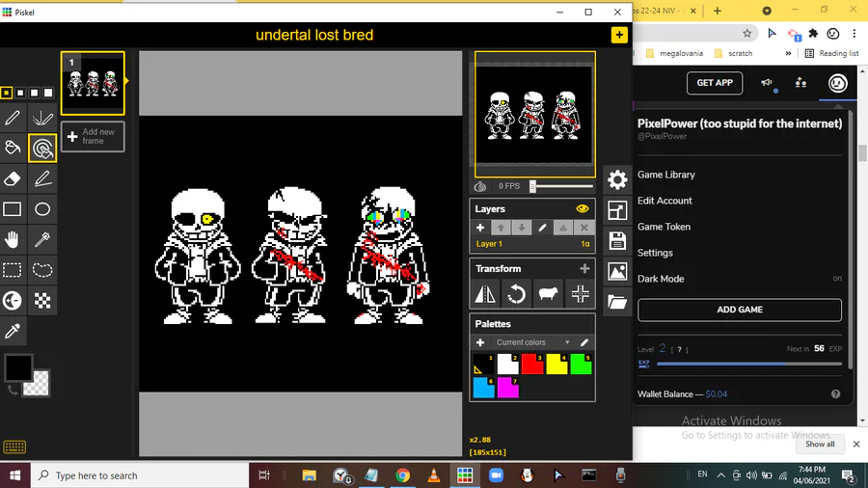The image size is (868, 488).
Task: Select the Stroke line tool
Action: tap(42, 178)
